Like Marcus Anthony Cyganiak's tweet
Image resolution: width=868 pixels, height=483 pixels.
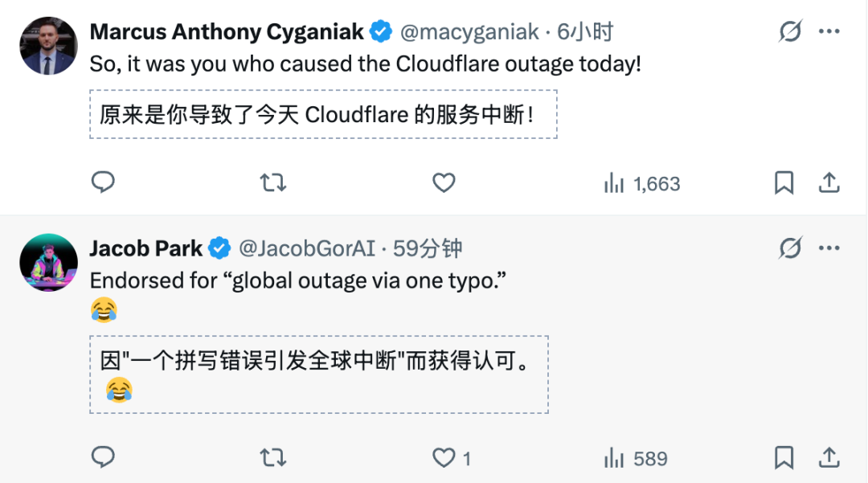(444, 183)
